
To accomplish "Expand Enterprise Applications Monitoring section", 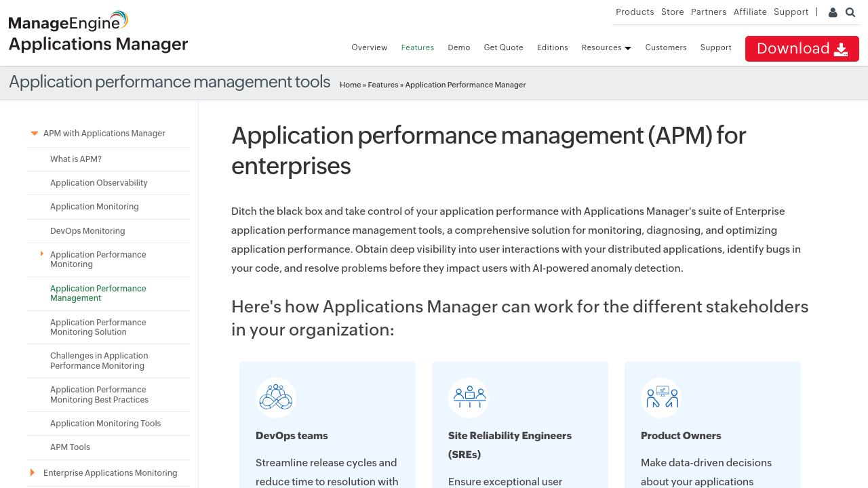I will pyautogui.click(x=33, y=472).
